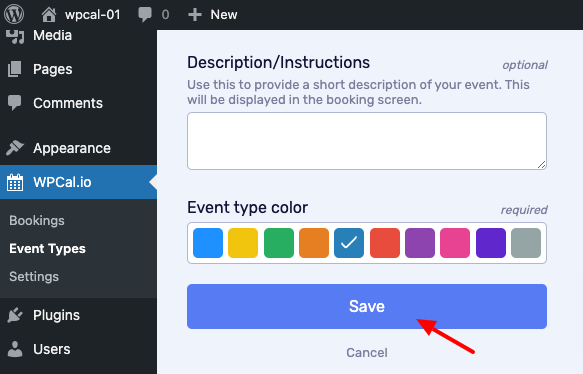Pick the red event color swatch
This screenshot has width=583, height=374.
click(x=385, y=243)
